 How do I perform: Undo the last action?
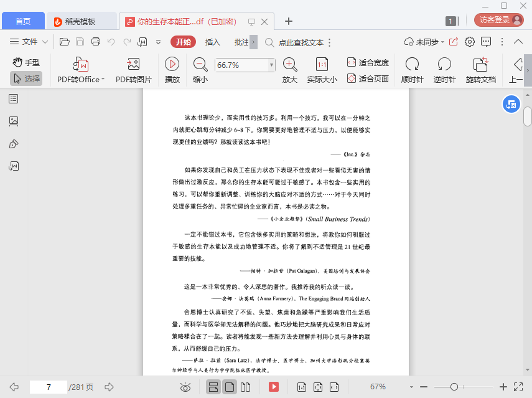pyautogui.click(x=111, y=42)
